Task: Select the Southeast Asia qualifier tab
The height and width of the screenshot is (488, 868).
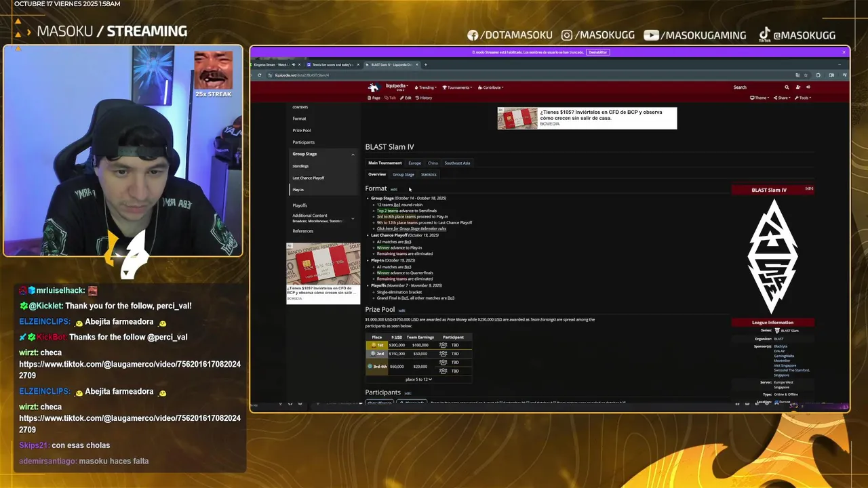Action: (x=457, y=163)
